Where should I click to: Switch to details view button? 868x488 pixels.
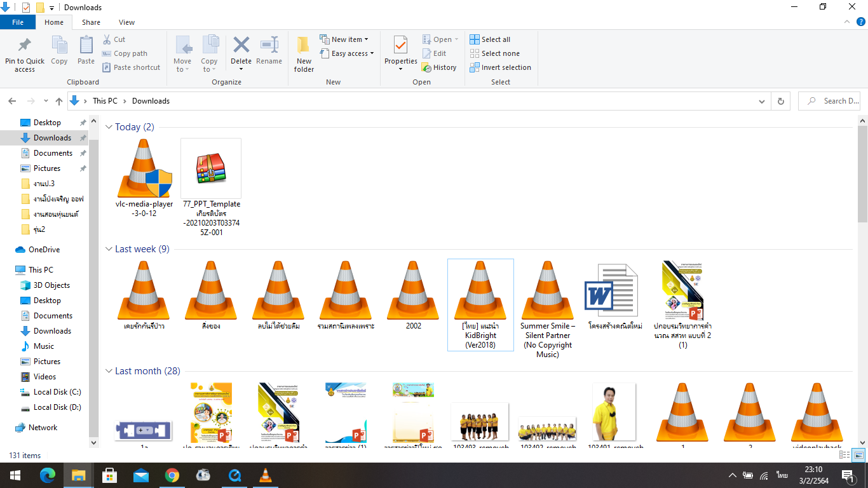pyautogui.click(x=845, y=455)
